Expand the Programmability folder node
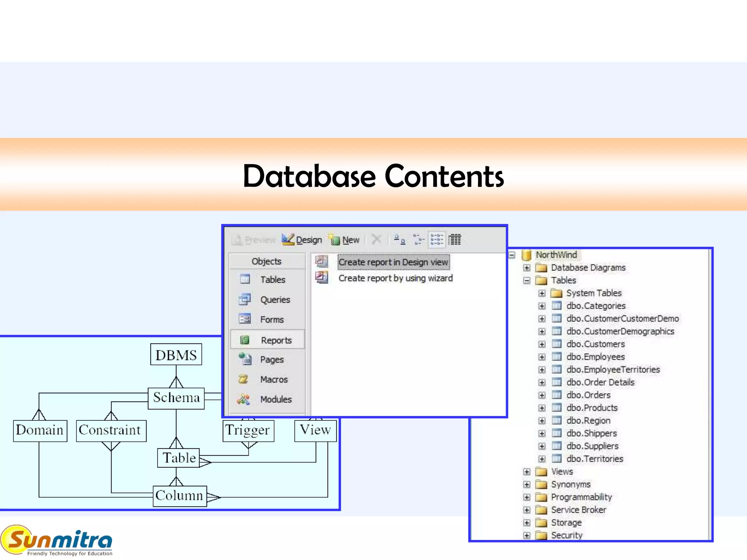Viewport: 747px width, 560px height. coord(527,497)
